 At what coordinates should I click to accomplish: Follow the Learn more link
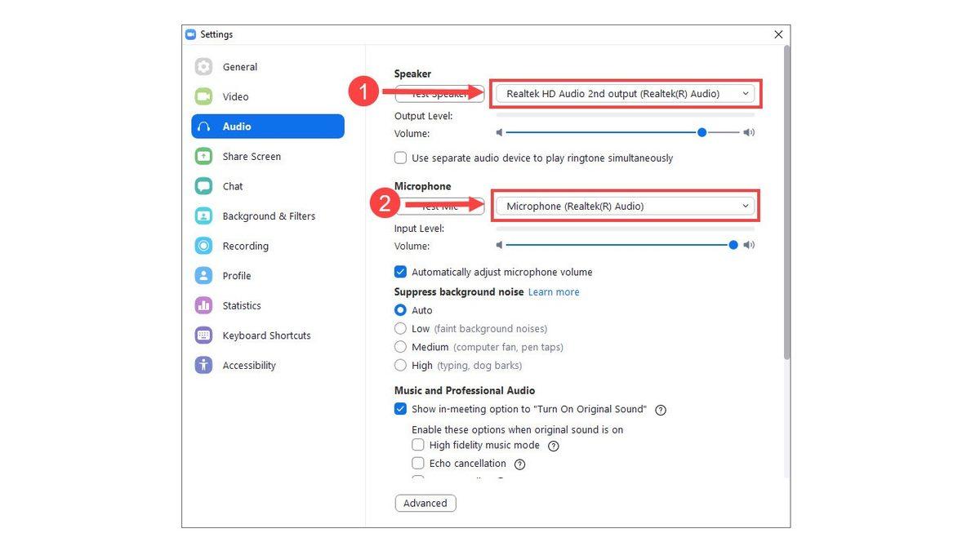point(554,292)
